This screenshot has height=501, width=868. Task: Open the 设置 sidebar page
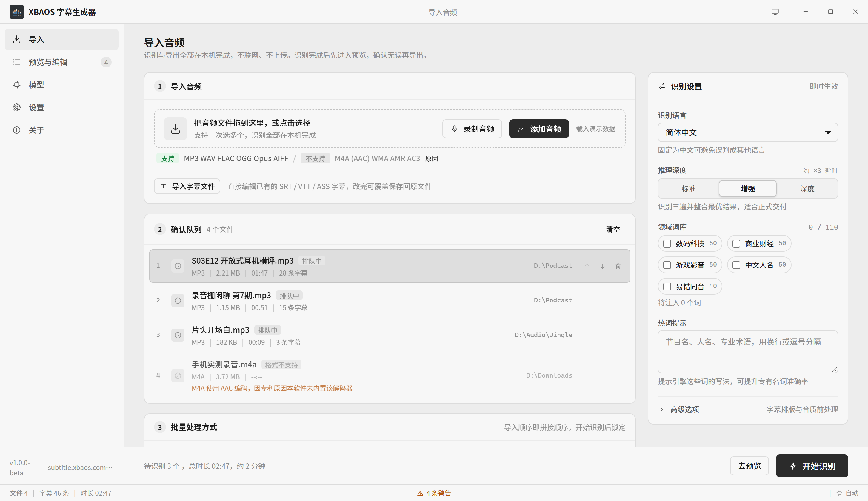(x=61, y=108)
